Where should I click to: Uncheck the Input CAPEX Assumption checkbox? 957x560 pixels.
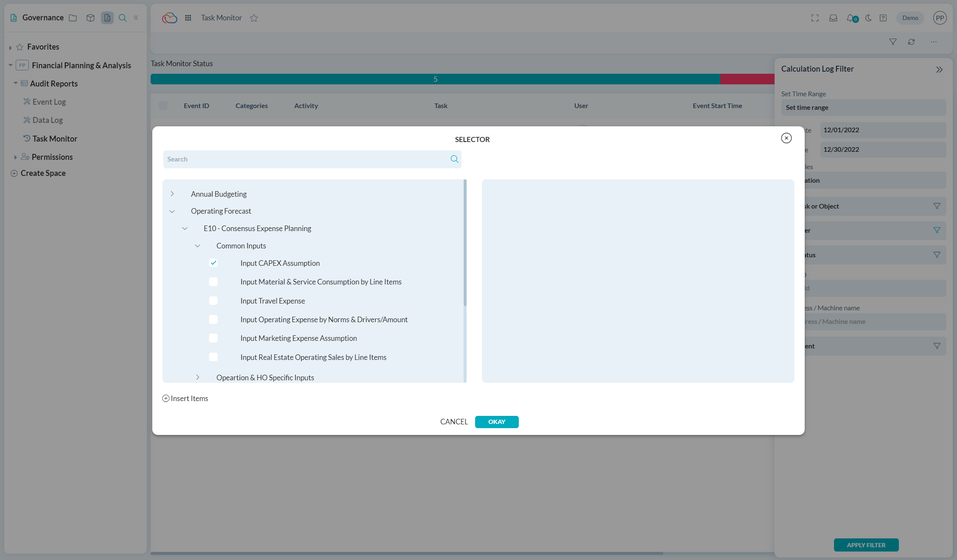213,263
